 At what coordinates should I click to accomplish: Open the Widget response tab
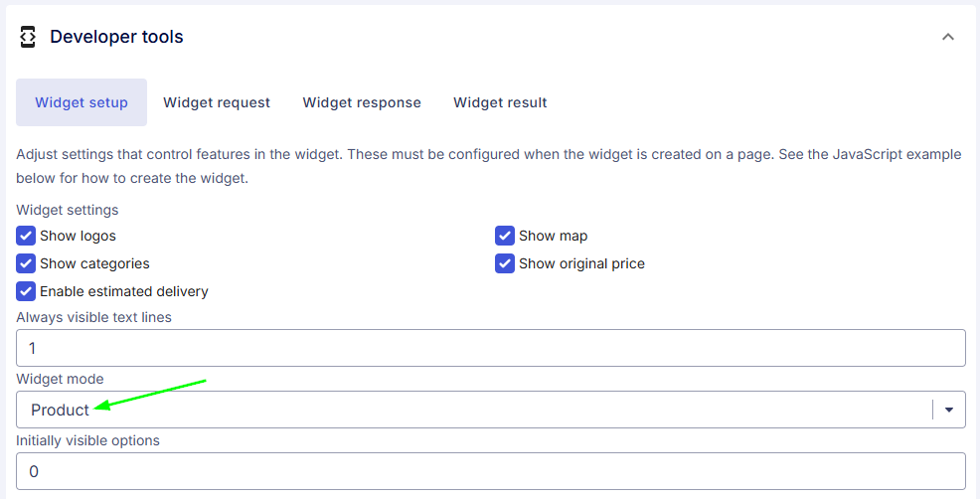tap(362, 102)
